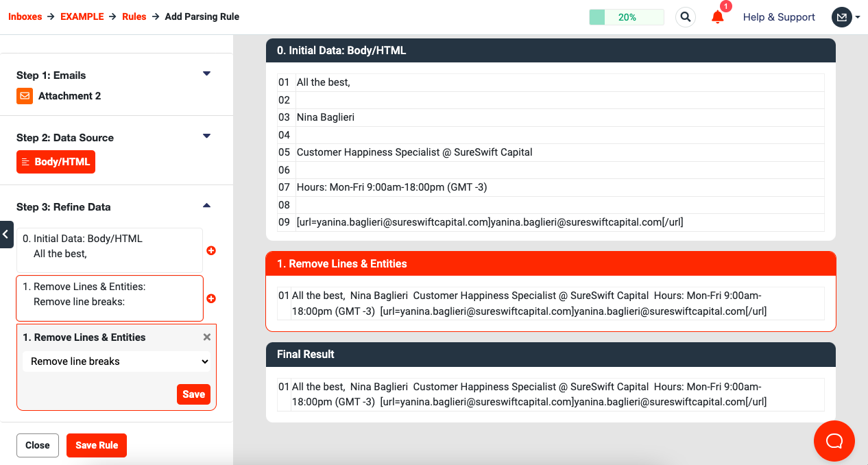Expand the Step 1: Emails section

point(206,74)
